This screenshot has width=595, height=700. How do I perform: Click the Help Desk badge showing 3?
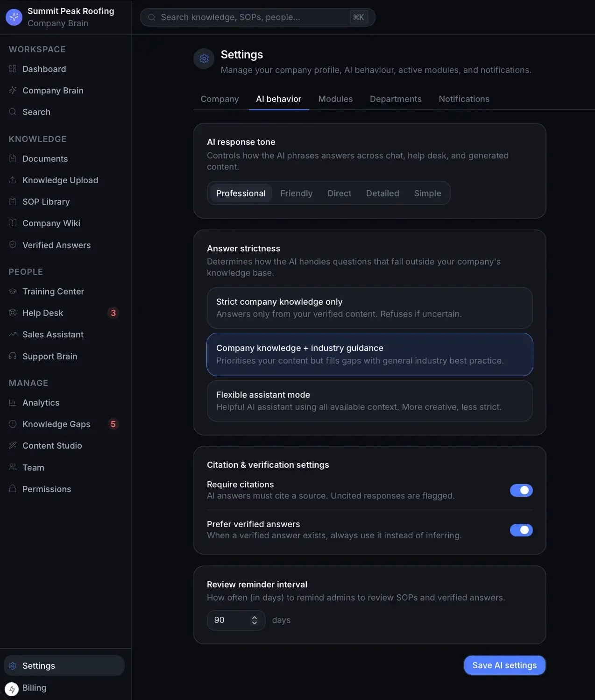(x=113, y=313)
